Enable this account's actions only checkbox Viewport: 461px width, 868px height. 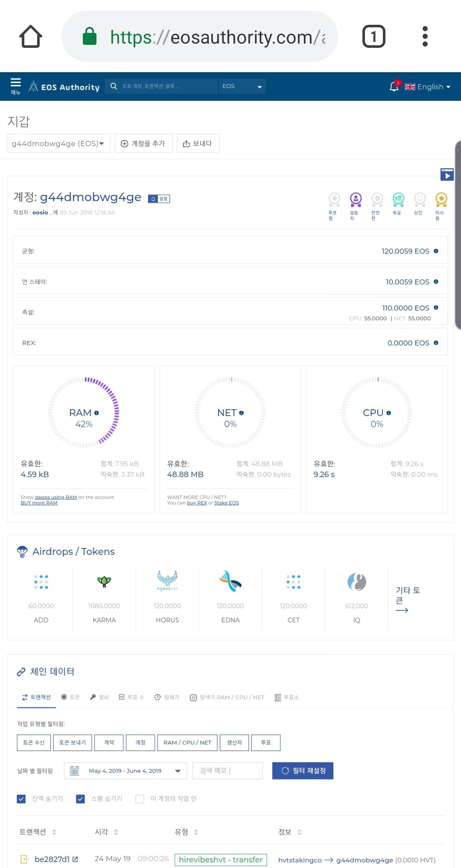click(x=140, y=799)
